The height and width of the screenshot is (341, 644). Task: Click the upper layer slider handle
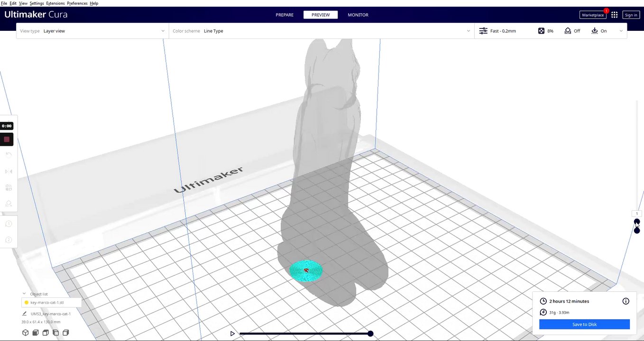point(637,222)
